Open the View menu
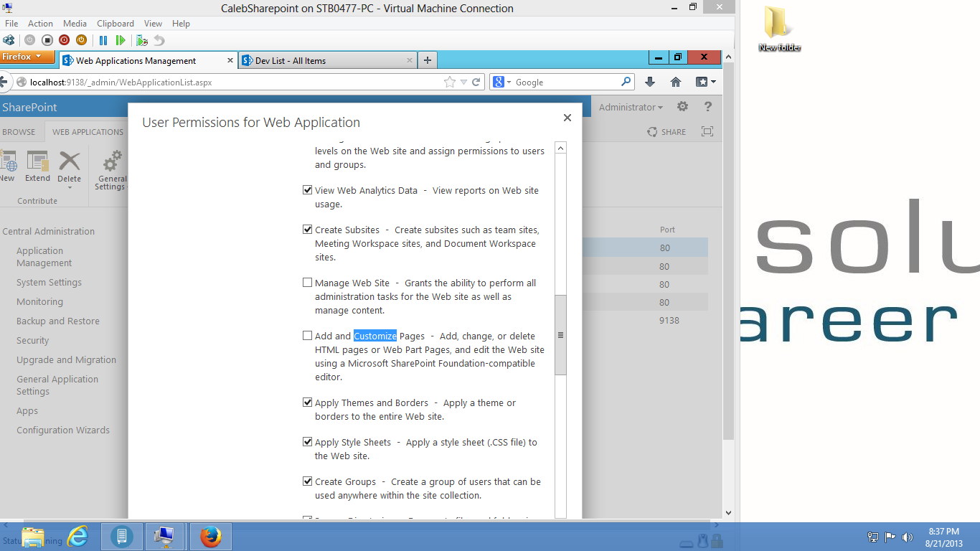This screenshot has width=980, height=551. 153,24
